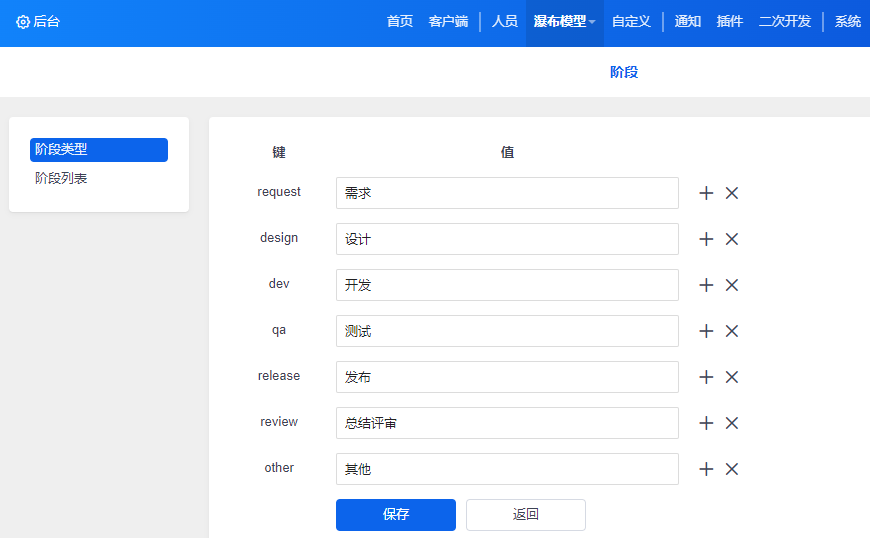Click the 返回 button
The height and width of the screenshot is (538, 870).
point(525,514)
